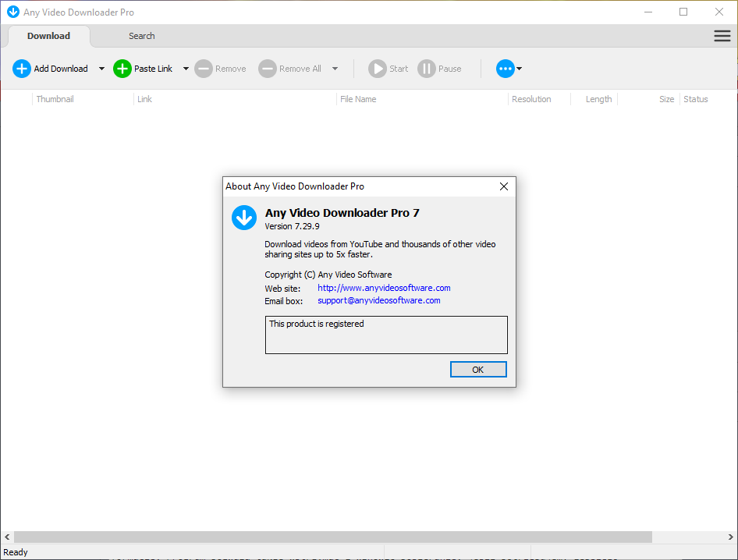Click the Status column header

[x=696, y=99]
